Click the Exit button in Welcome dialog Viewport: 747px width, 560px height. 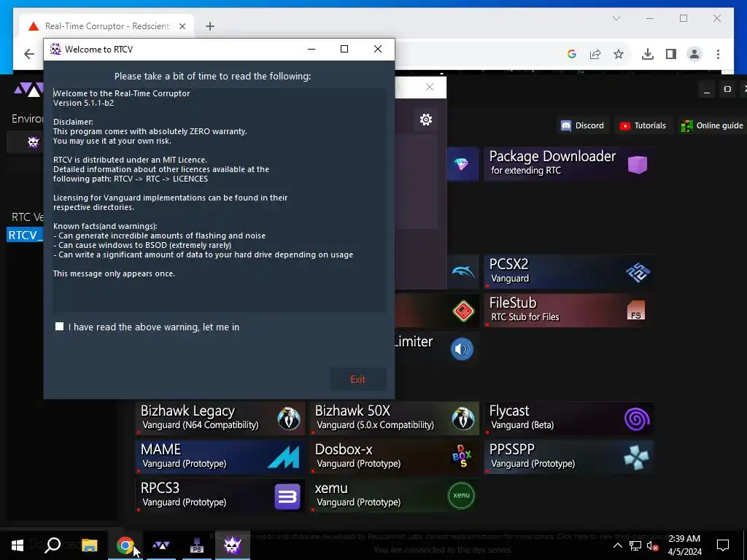[357, 379]
